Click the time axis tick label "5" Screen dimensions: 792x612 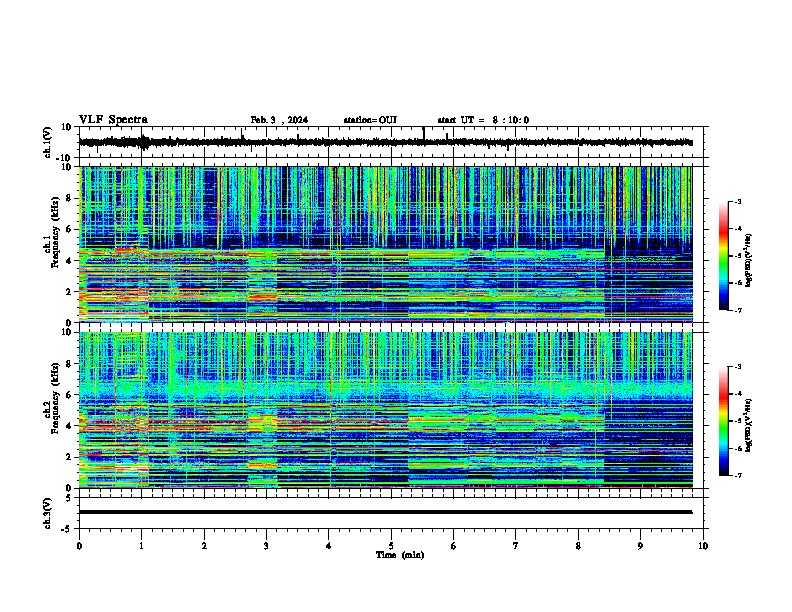tap(391, 546)
